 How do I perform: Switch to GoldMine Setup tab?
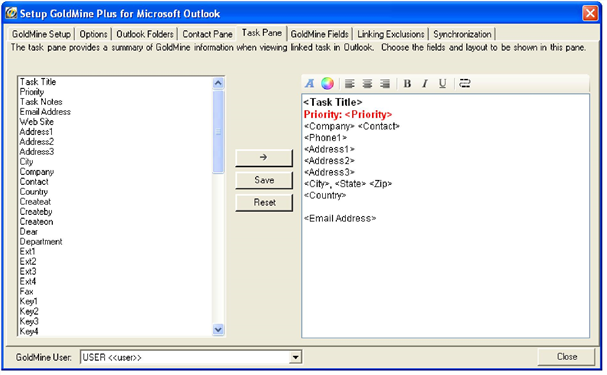pyautogui.click(x=41, y=34)
